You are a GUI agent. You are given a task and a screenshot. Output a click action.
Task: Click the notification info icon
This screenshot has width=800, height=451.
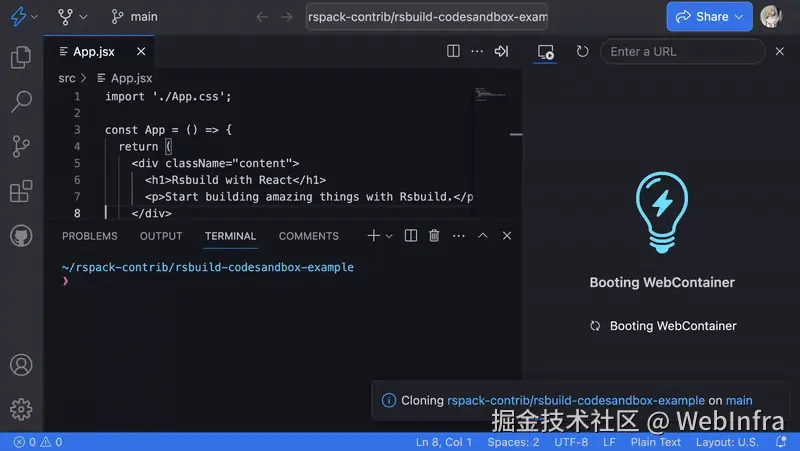pos(389,400)
